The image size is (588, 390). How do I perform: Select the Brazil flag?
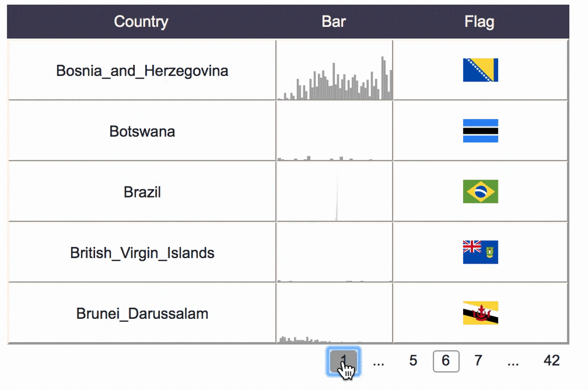[480, 191]
